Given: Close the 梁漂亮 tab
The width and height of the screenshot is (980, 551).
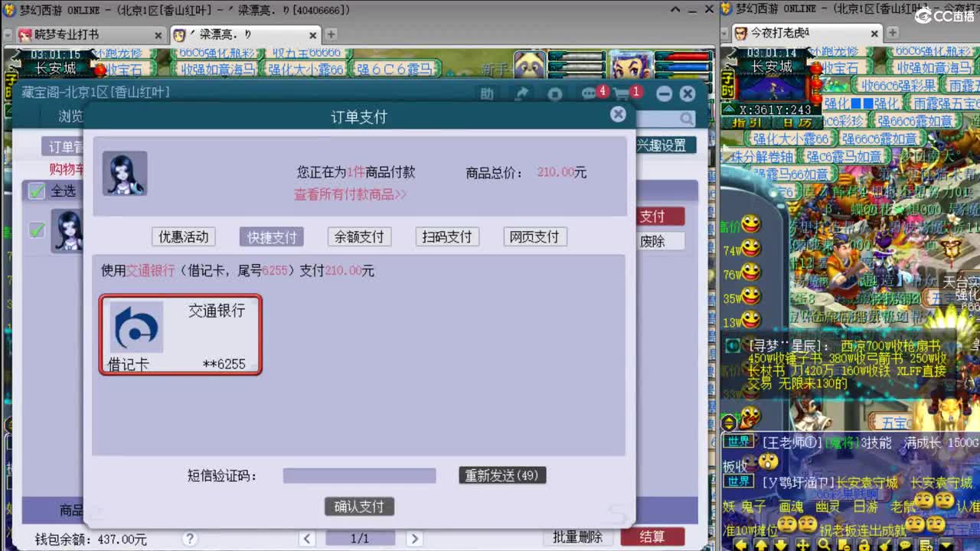Looking at the screenshot, I should click(x=313, y=35).
